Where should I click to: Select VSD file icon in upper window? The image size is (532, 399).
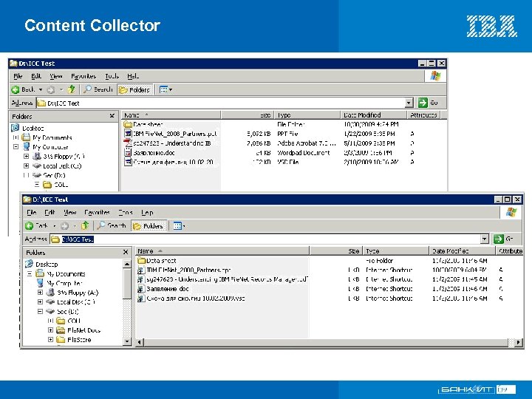tap(128, 162)
